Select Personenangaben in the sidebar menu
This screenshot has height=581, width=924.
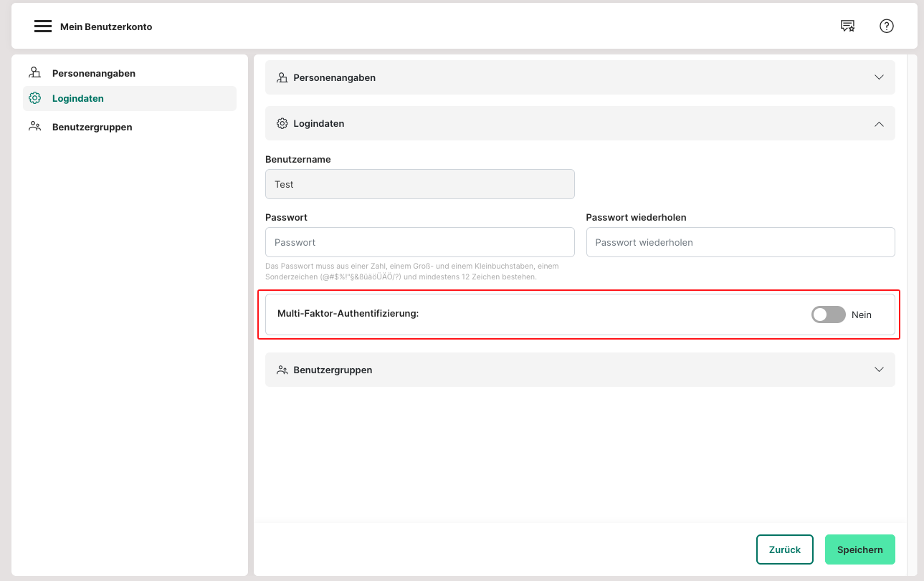[93, 73]
